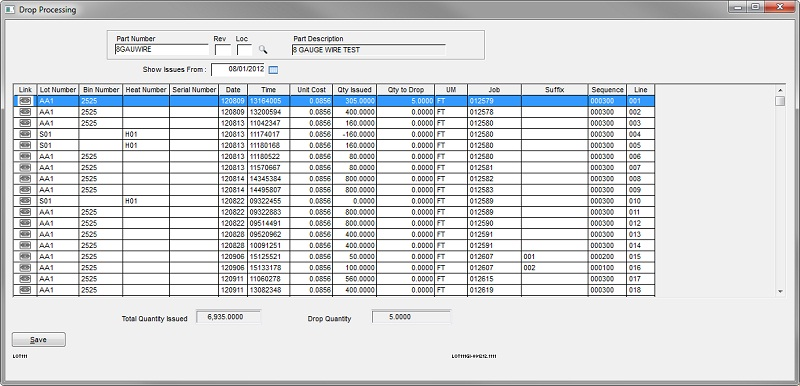Click the link icon for line 010
The height and width of the screenshot is (386, 800).
[25, 201]
